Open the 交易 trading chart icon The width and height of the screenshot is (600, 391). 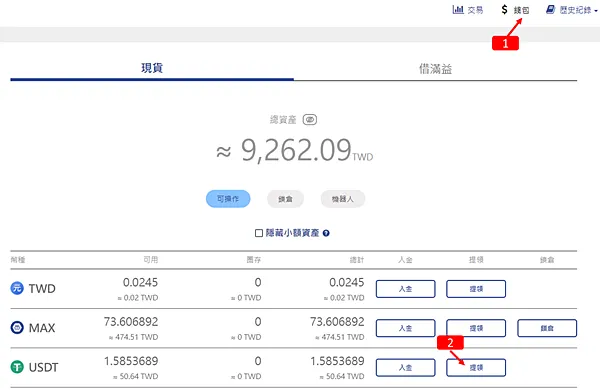click(458, 10)
